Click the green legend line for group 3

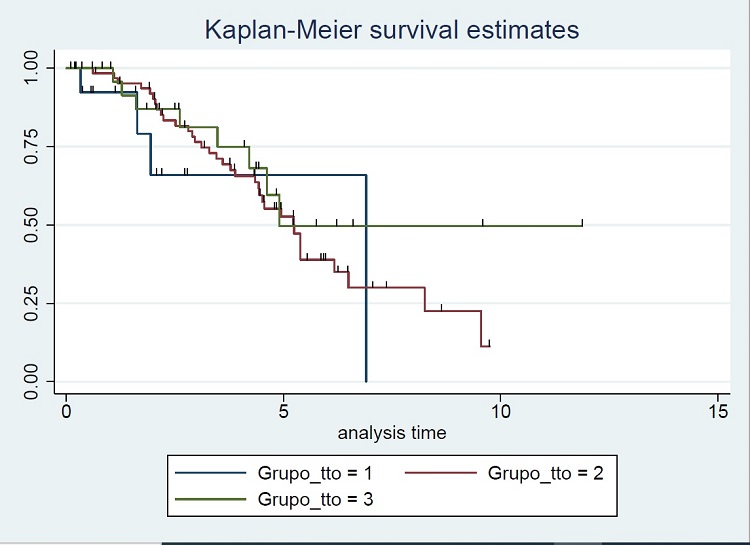(x=211, y=497)
